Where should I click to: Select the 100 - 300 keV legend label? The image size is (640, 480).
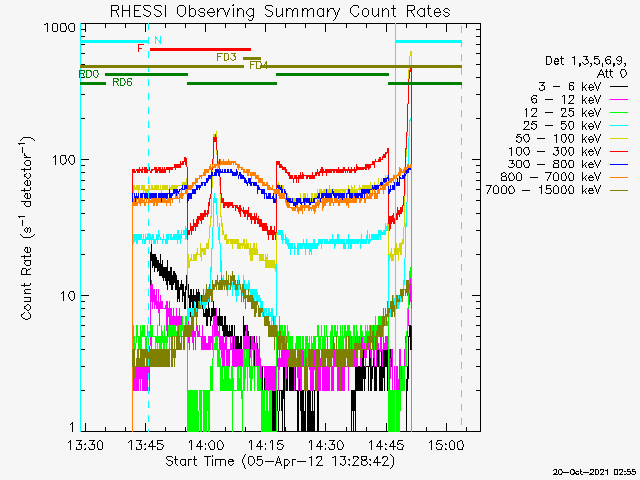554,151
